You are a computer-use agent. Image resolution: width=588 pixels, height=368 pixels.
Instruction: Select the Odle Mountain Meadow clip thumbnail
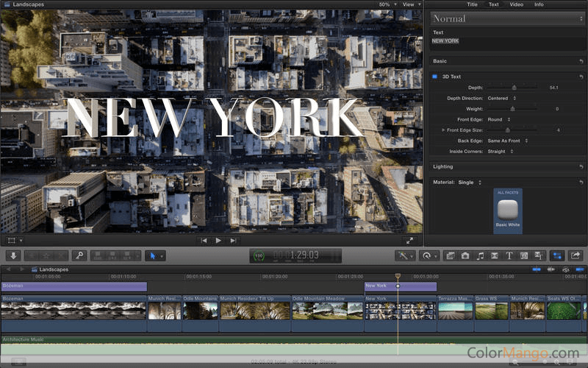327,311
